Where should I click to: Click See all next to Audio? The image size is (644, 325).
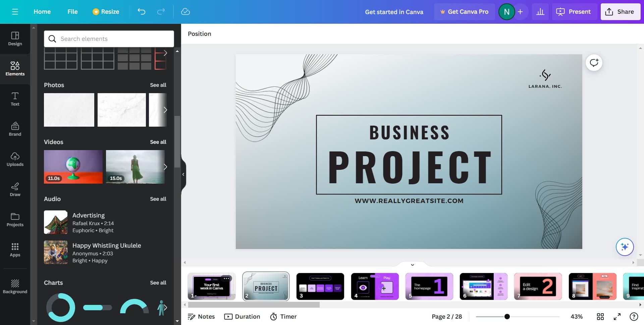click(158, 199)
